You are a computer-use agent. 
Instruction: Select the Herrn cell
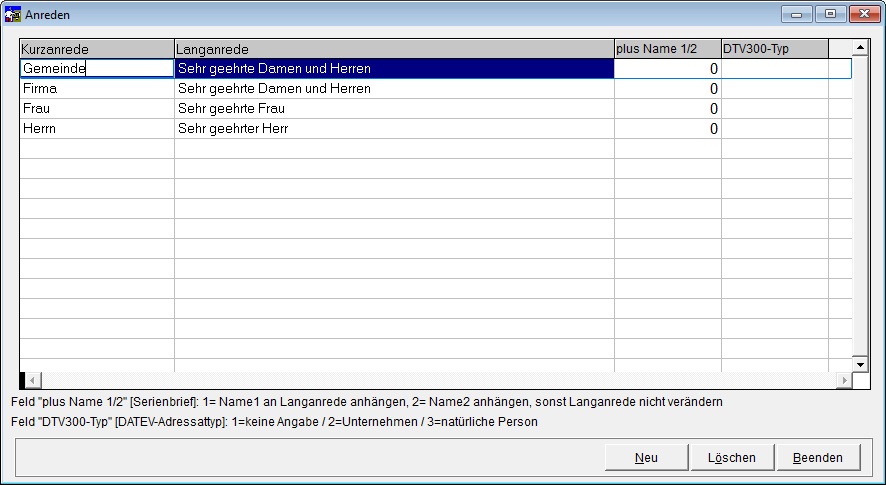tap(97, 129)
